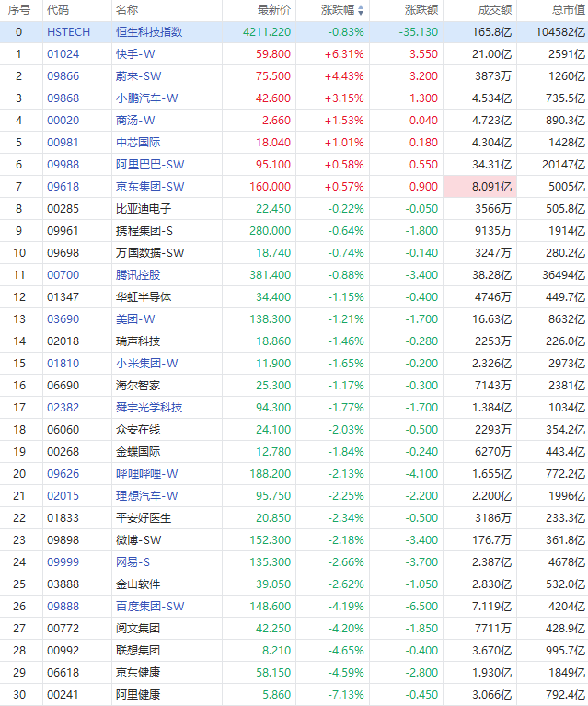Screen dimensions: 588x706
Task: Select 海尔智家 row name
Action: coord(138,385)
